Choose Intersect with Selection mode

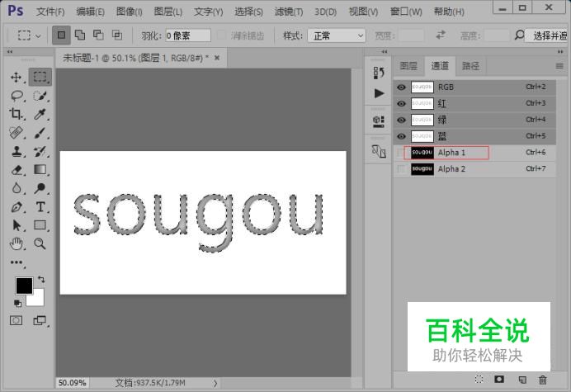click(x=117, y=35)
